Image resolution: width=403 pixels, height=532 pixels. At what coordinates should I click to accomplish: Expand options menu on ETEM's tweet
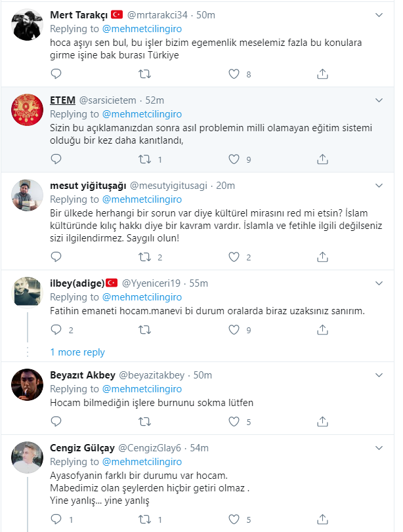click(379, 100)
